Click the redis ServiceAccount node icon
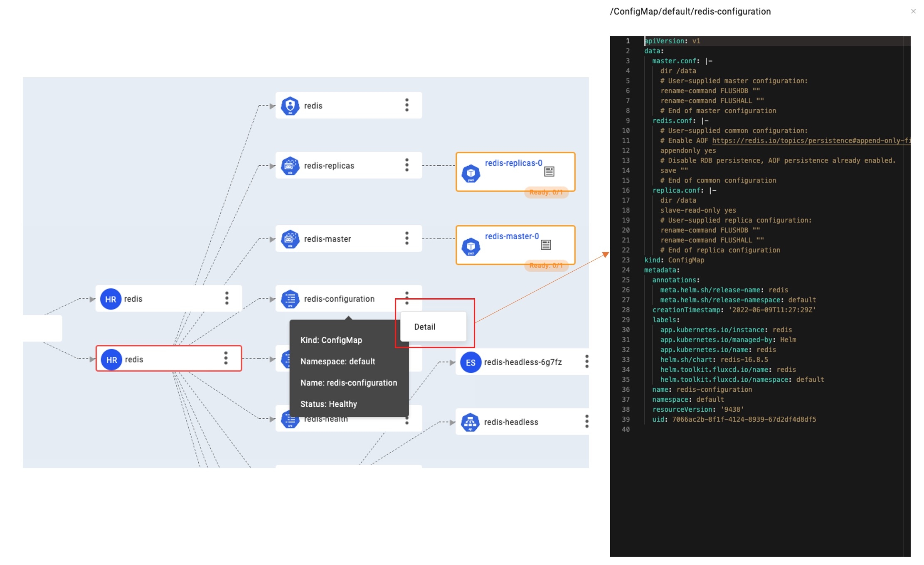The image size is (924, 565). [290, 106]
